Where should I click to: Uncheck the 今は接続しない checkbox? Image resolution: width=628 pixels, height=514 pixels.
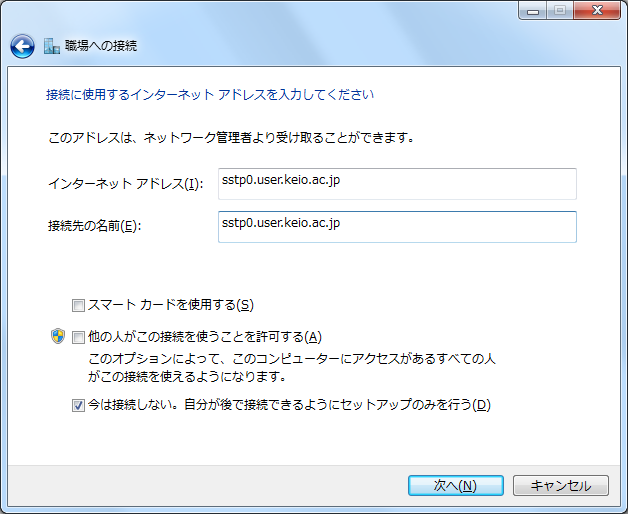pos(78,405)
